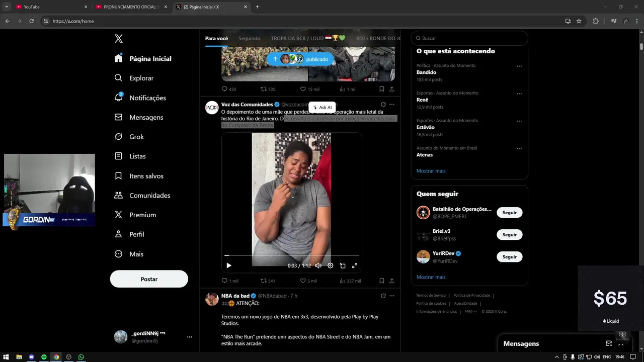Click Grok icon on NBA da bad post

point(383,296)
